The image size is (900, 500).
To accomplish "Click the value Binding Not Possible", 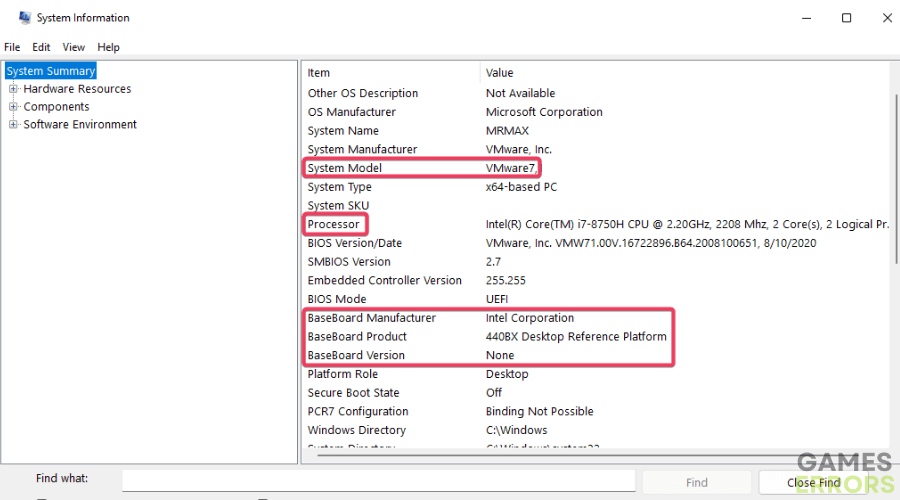I will [540, 412].
